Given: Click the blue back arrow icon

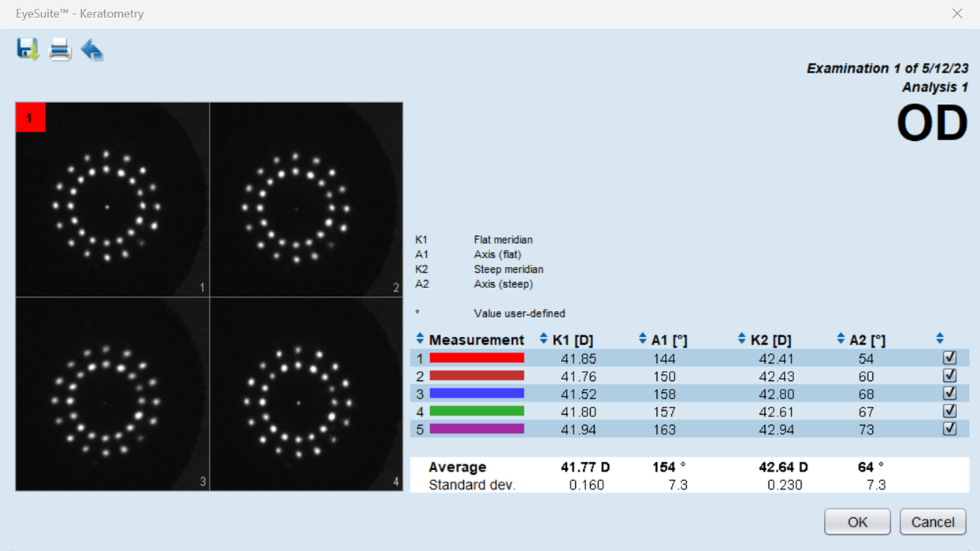Looking at the screenshot, I should point(92,50).
